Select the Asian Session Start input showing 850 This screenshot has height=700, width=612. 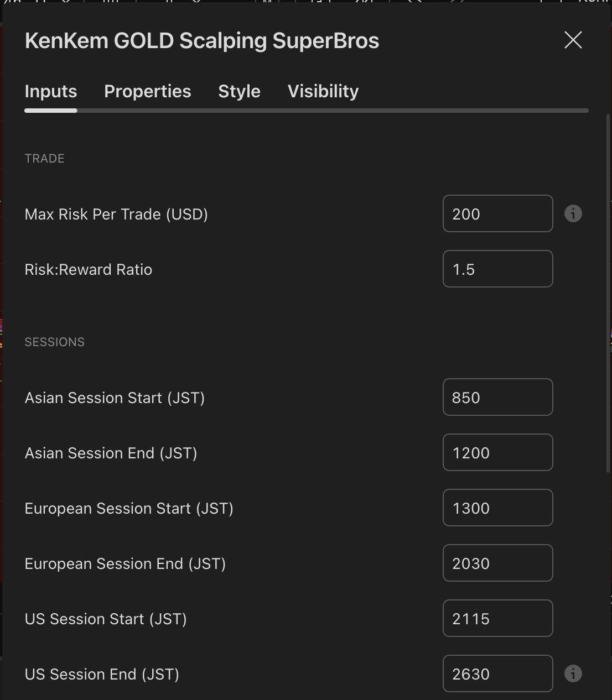[497, 397]
